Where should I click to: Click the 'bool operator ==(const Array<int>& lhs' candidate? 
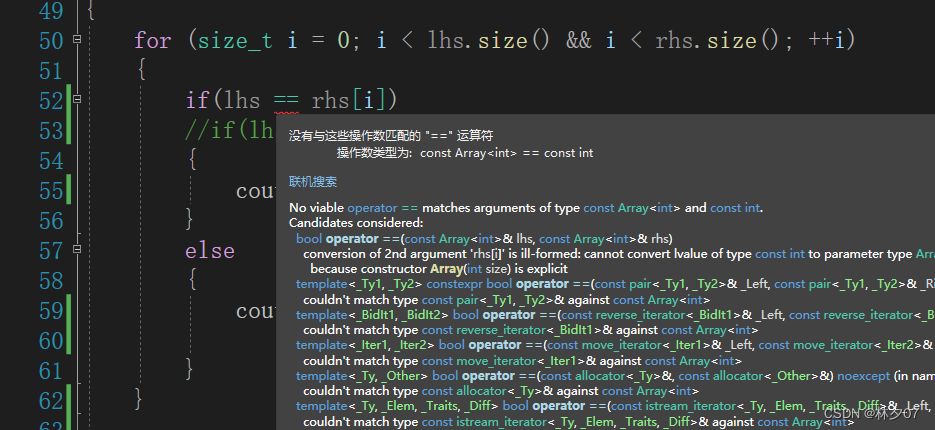coord(484,239)
